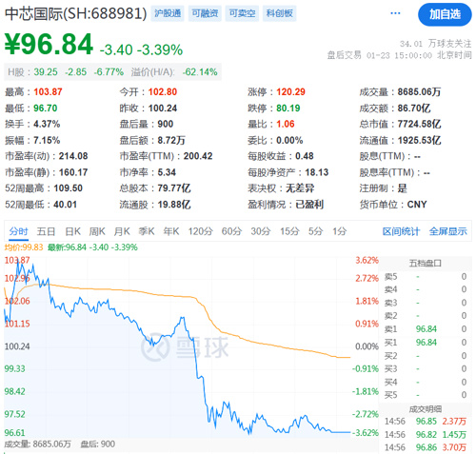Click the 成交量 value 8685.06万 in stats grid
The image size is (476, 454).
[420, 92]
